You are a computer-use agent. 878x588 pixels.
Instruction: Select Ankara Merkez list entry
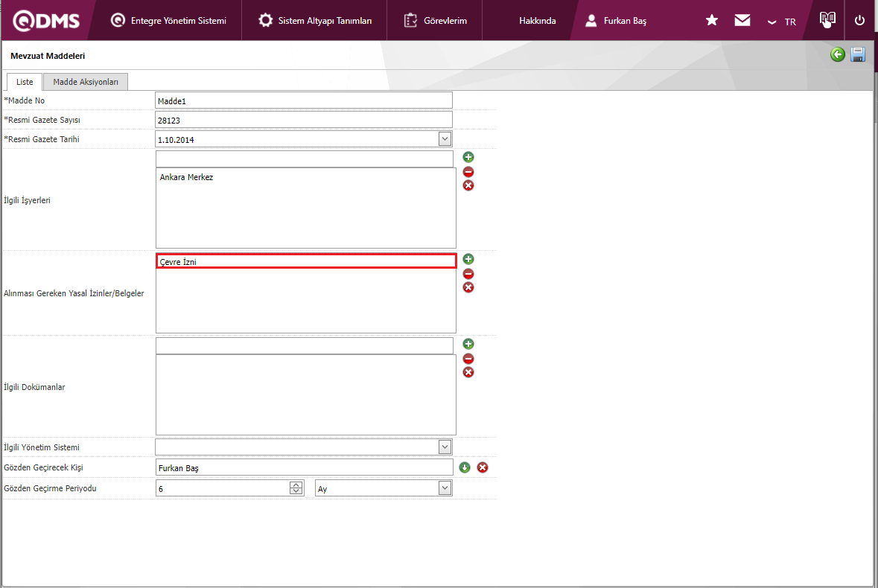point(186,177)
